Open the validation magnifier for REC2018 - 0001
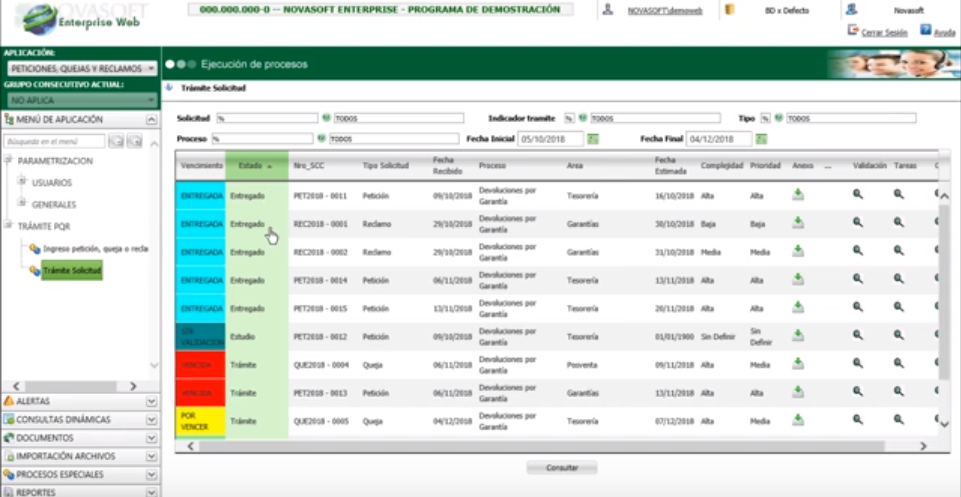961x497 pixels. pos(857,224)
